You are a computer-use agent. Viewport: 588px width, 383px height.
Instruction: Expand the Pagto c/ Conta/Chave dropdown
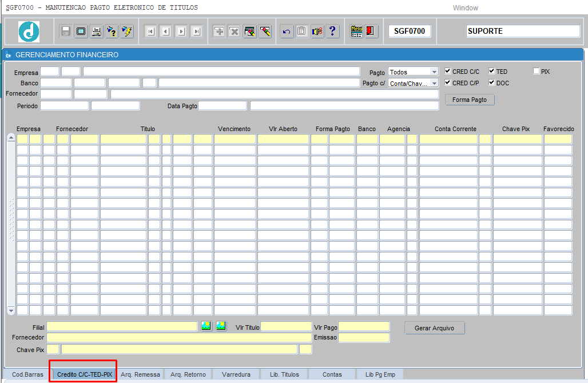[x=434, y=84]
